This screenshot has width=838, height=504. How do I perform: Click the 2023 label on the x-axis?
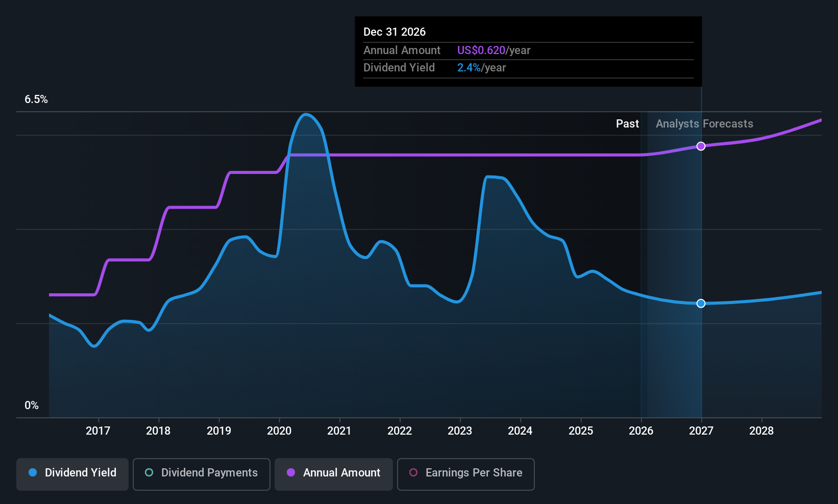point(460,431)
